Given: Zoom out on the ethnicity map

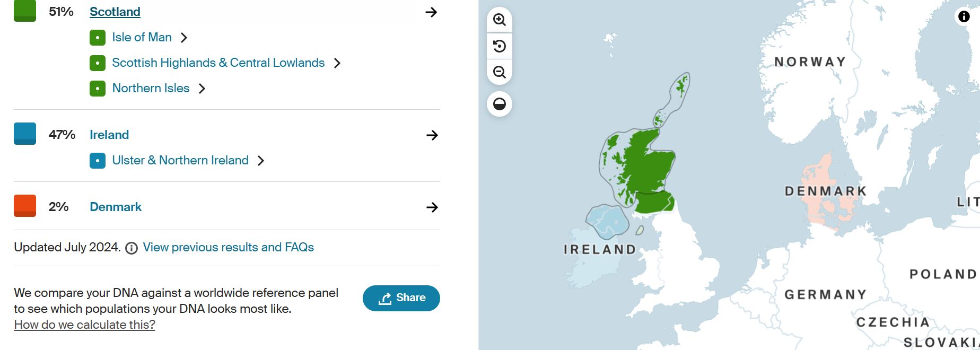Looking at the screenshot, I should pyautogui.click(x=499, y=72).
